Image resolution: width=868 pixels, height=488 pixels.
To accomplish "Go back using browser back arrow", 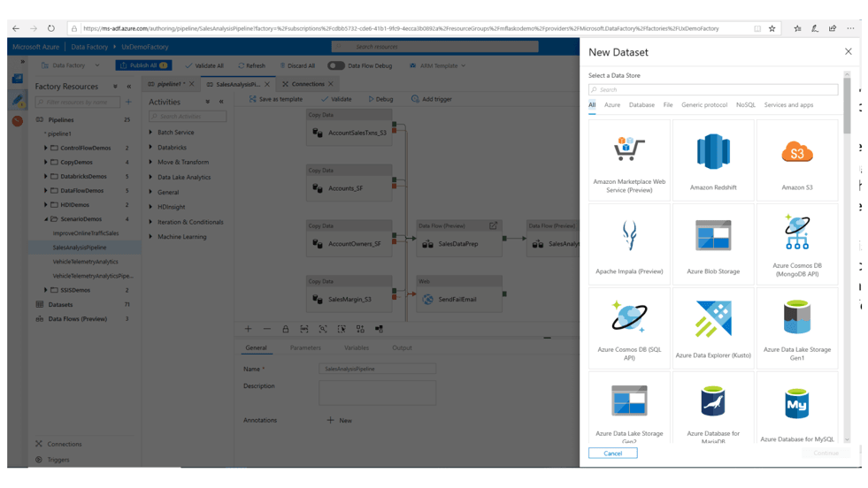I will tap(16, 28).
